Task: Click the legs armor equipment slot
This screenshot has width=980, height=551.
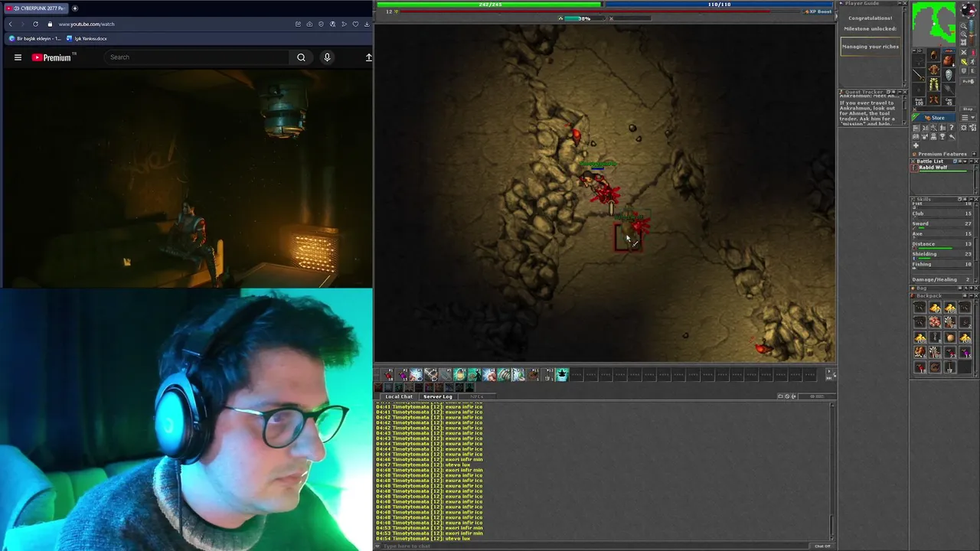Action: [x=933, y=84]
